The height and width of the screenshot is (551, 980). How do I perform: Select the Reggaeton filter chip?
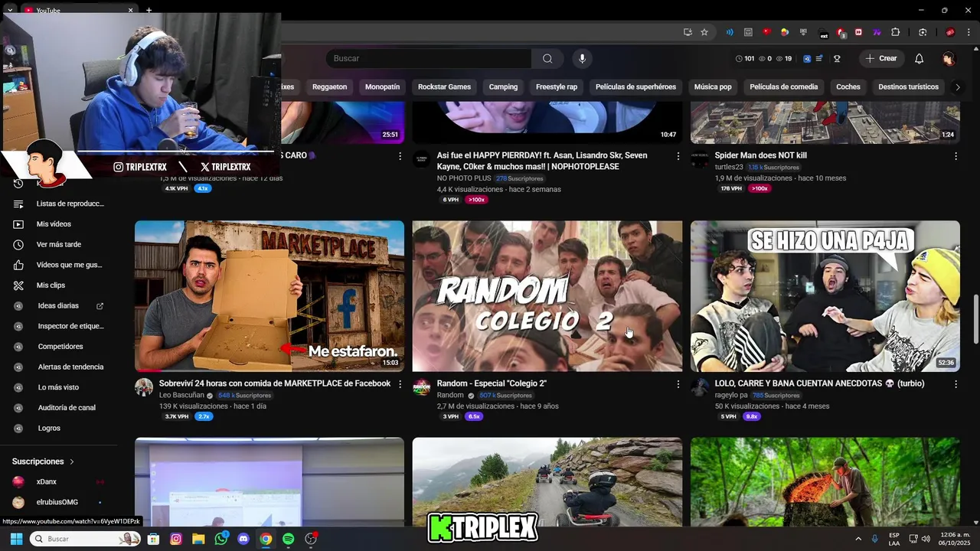click(x=330, y=87)
